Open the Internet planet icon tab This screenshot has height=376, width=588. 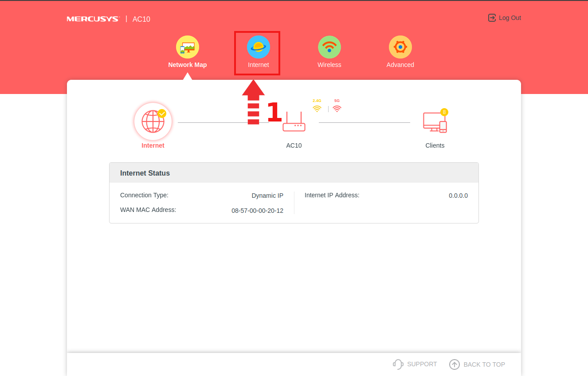(259, 47)
